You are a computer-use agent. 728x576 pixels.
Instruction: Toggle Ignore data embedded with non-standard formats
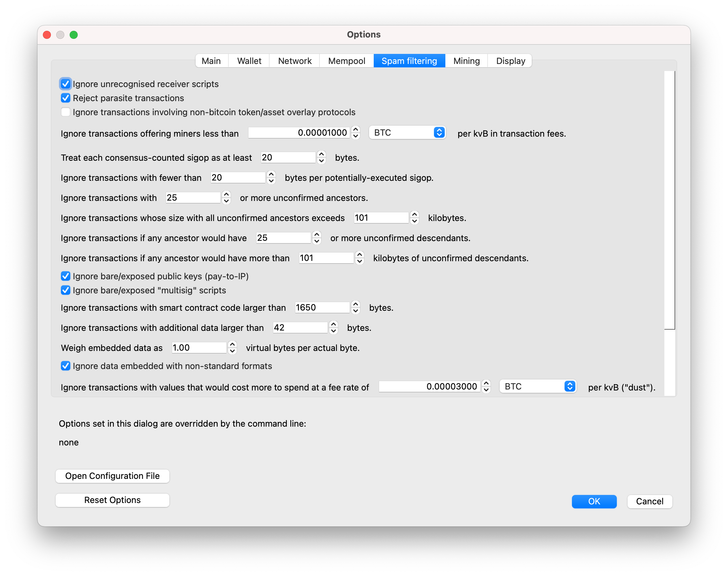[65, 366]
